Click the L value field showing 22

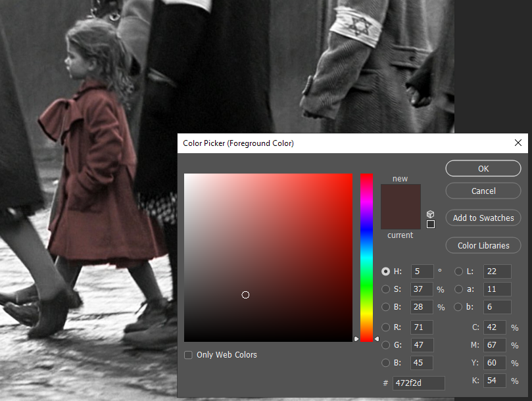coord(497,271)
